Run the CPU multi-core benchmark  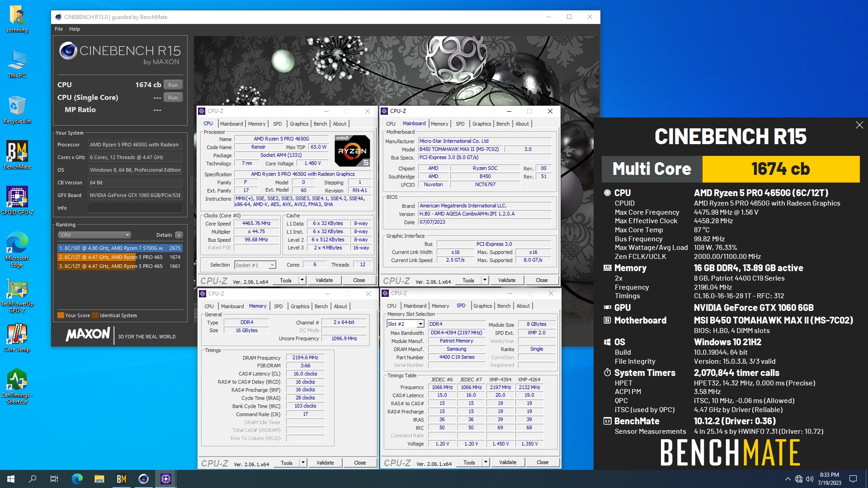pos(173,85)
